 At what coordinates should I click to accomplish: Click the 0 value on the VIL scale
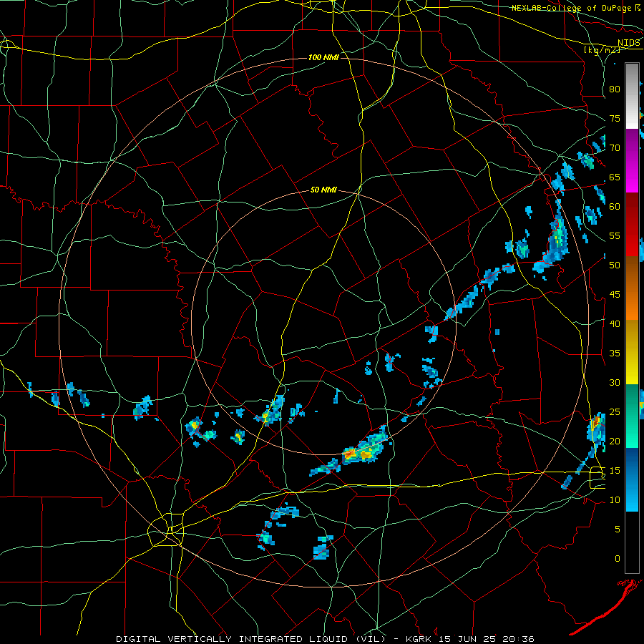pyautogui.click(x=618, y=559)
